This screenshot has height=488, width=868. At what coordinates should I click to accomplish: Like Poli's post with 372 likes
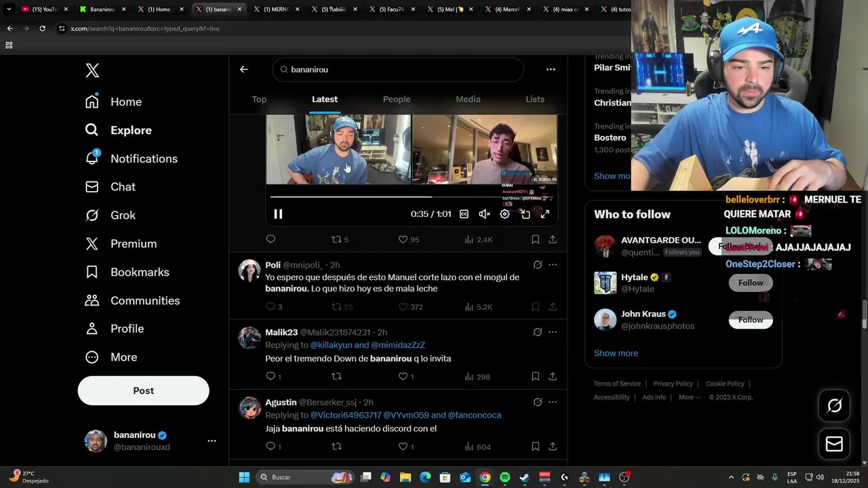[x=410, y=307]
